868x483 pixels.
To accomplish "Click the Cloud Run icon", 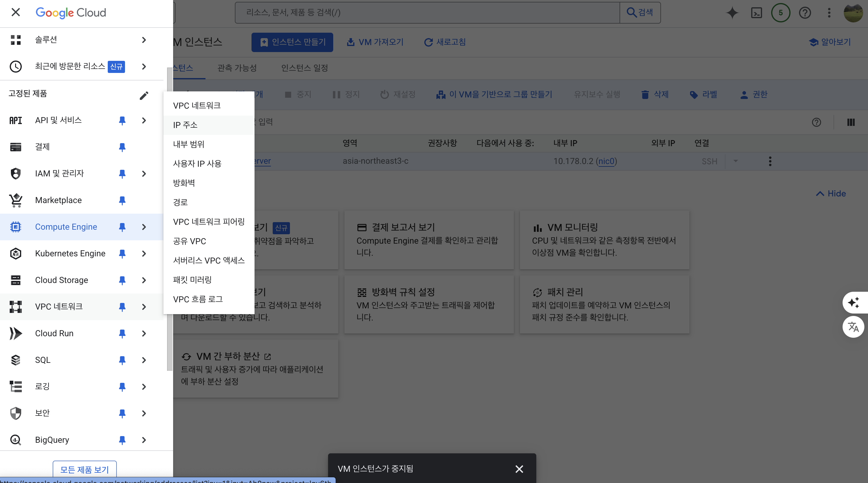I will [x=15, y=333].
